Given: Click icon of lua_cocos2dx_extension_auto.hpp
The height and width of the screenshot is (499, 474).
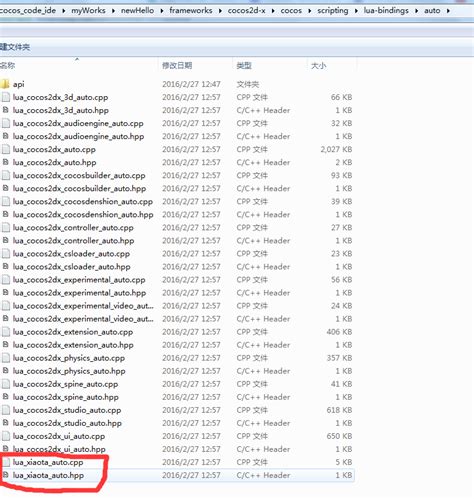Looking at the screenshot, I should (x=6, y=345).
